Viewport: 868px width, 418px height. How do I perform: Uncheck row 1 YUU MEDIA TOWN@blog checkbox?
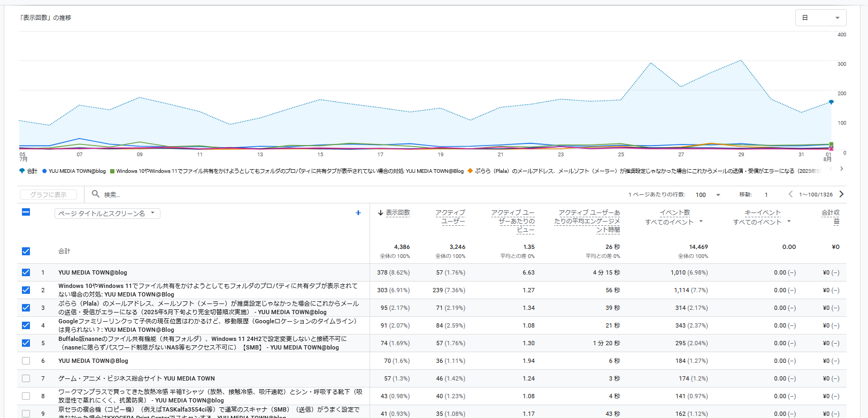[x=26, y=272]
